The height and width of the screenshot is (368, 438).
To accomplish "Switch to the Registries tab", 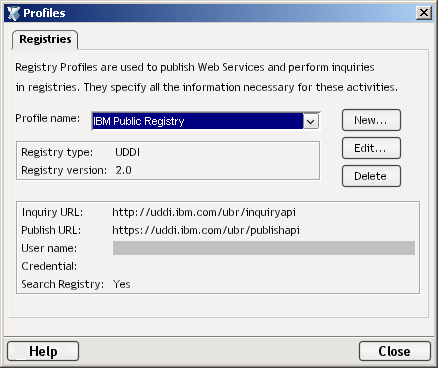I will point(45,39).
